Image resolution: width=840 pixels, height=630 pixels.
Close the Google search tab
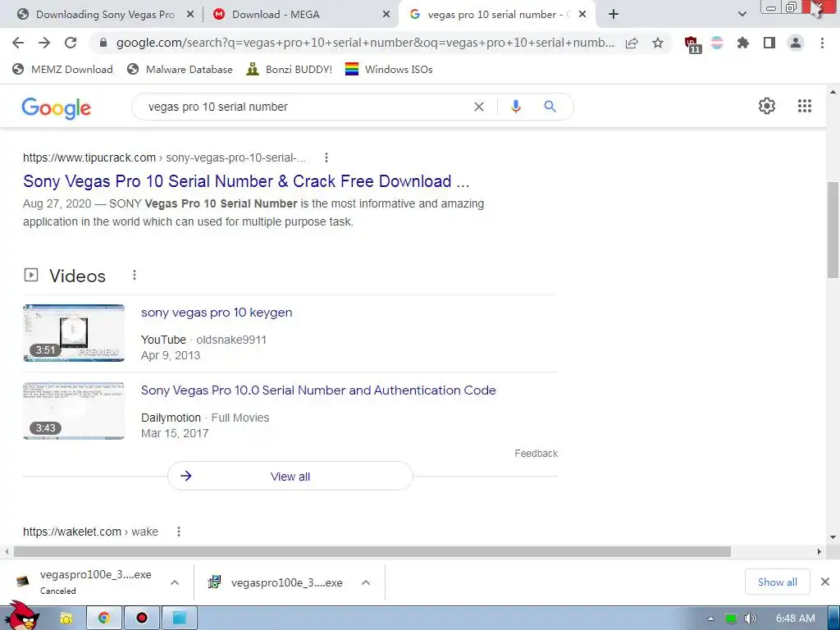pyautogui.click(x=582, y=15)
